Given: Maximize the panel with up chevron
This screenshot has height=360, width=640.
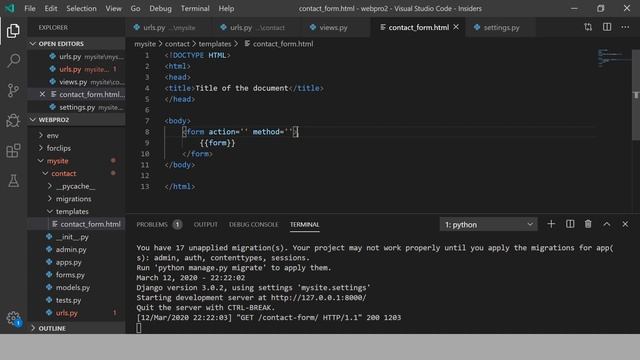Looking at the screenshot, I should click(x=607, y=224).
